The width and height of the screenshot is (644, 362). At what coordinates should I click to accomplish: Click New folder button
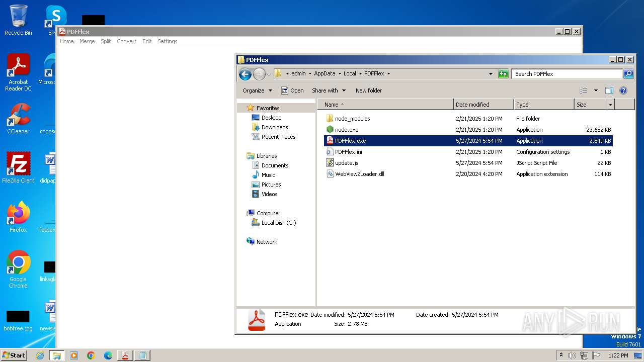click(369, 90)
